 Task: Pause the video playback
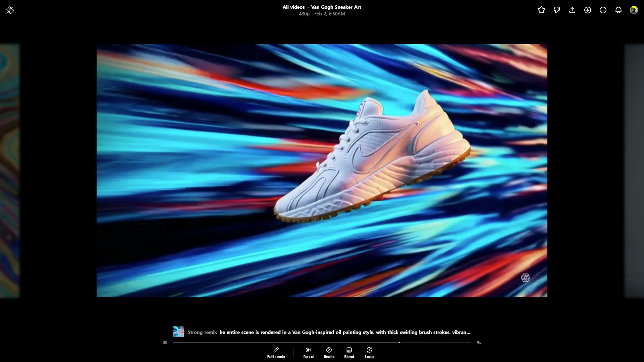165,343
